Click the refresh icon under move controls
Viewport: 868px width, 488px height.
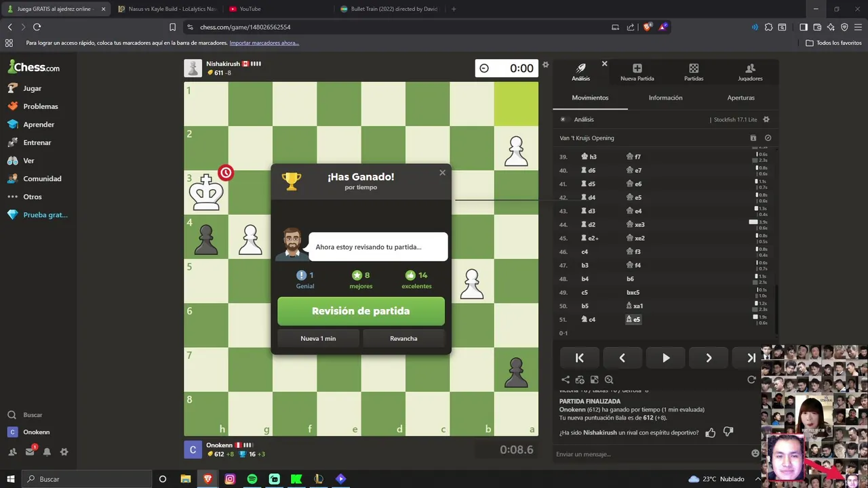pos(751,380)
